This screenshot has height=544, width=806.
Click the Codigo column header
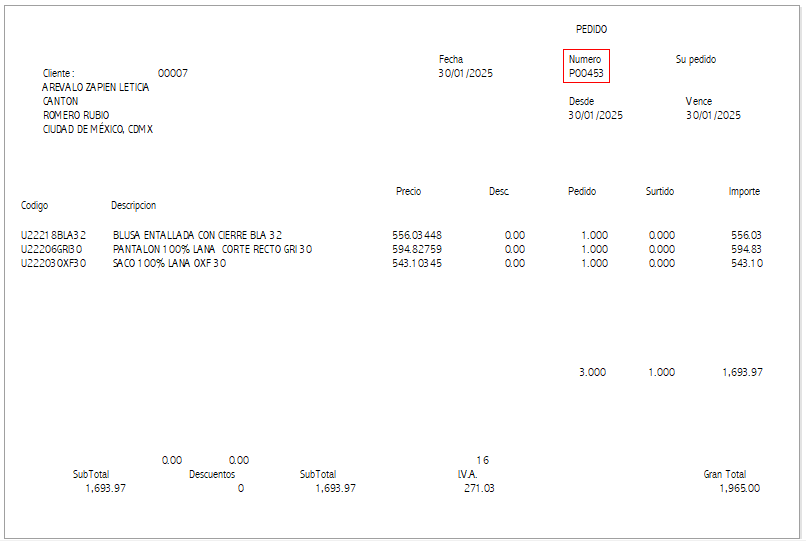click(34, 205)
